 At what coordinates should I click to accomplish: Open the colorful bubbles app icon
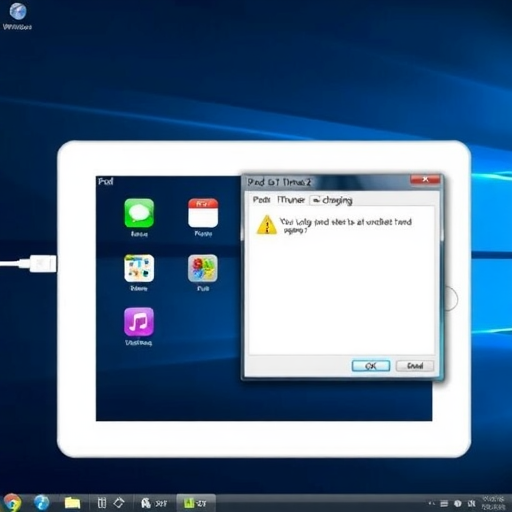click(x=203, y=268)
